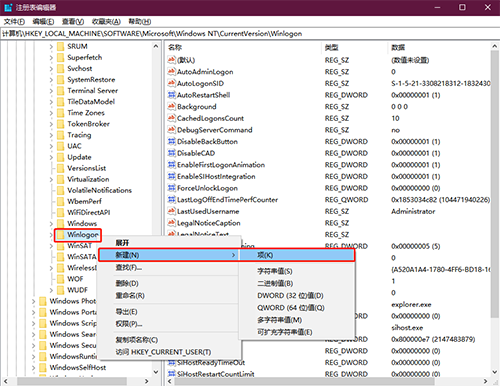Click the DWORD icon of AutoRestartShell
This screenshot has height=386, width=500.
171,95
